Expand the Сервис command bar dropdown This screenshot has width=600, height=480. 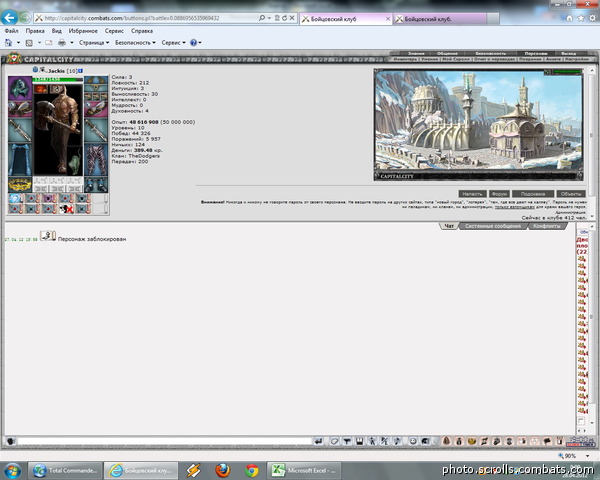pos(173,42)
